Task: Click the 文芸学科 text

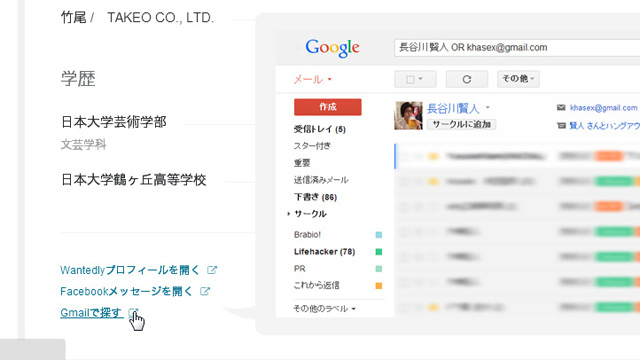Action: tap(83, 144)
